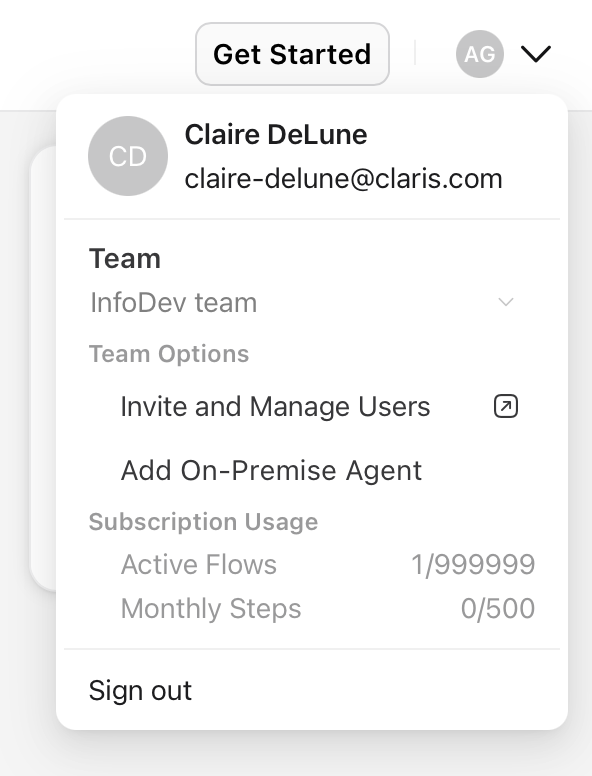The image size is (592, 776).
Task: Click the Monthly Steps label
Action: coord(211,609)
